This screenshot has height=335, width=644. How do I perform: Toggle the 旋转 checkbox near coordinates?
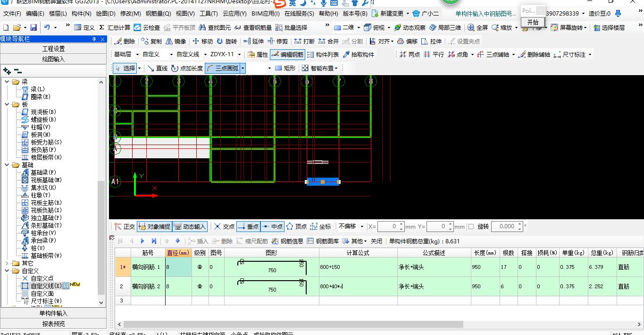[471, 227]
